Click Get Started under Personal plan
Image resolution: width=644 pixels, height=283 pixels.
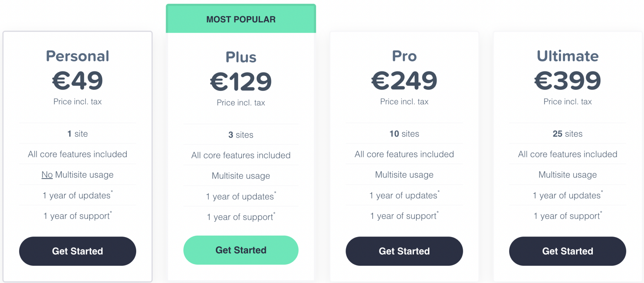[x=77, y=251]
